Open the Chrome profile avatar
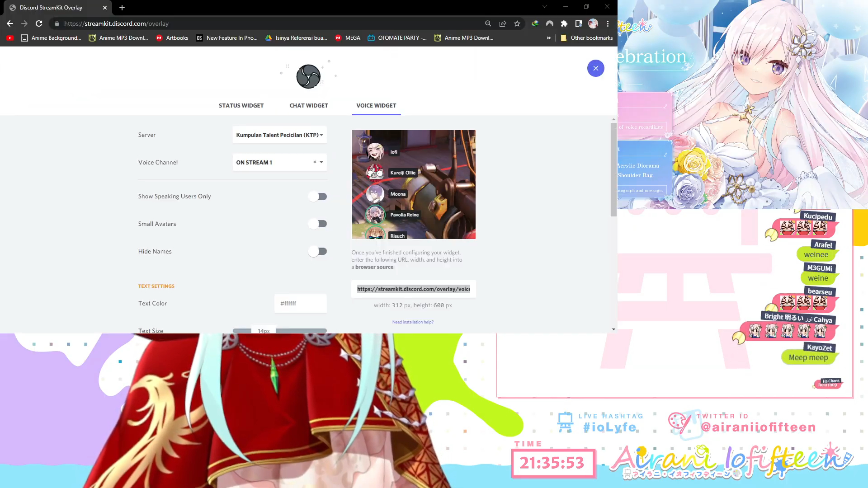868x488 pixels. (x=593, y=23)
